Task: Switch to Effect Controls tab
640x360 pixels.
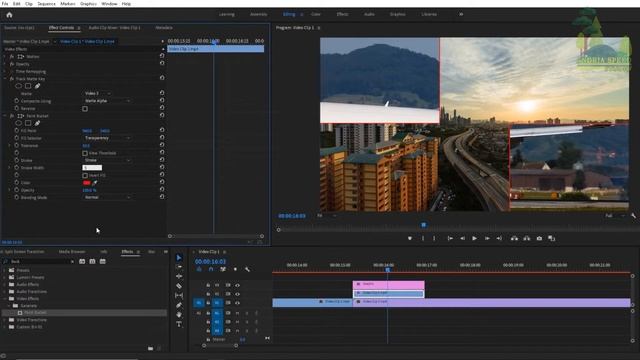Action: 61,28
